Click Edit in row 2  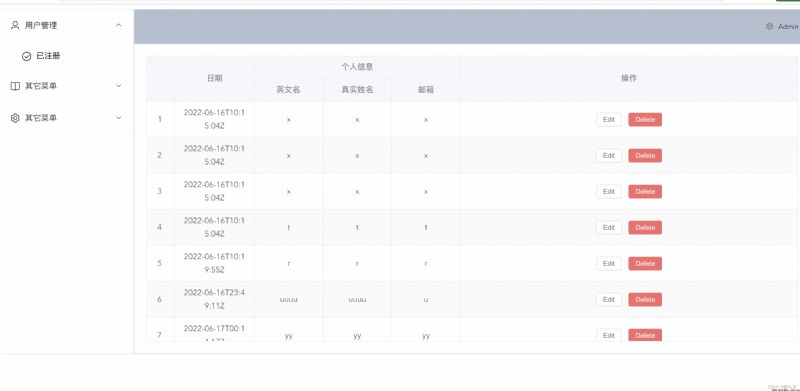point(609,156)
